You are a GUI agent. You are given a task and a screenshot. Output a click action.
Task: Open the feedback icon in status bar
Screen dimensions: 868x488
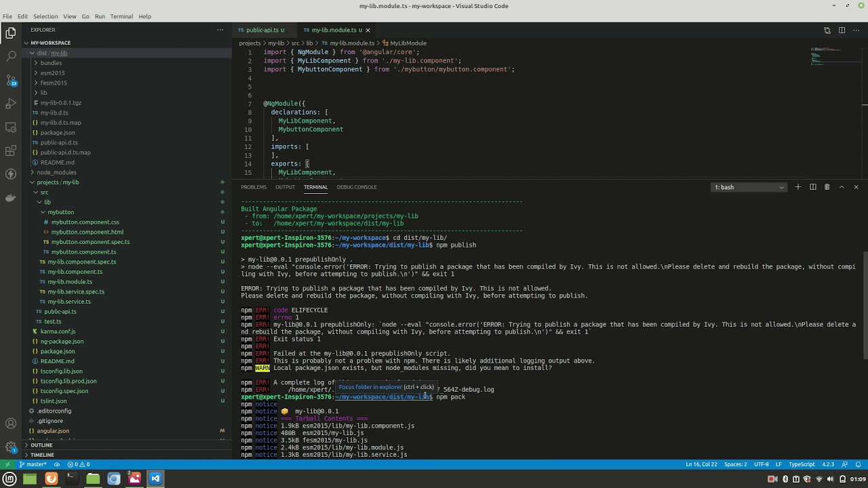click(x=844, y=464)
